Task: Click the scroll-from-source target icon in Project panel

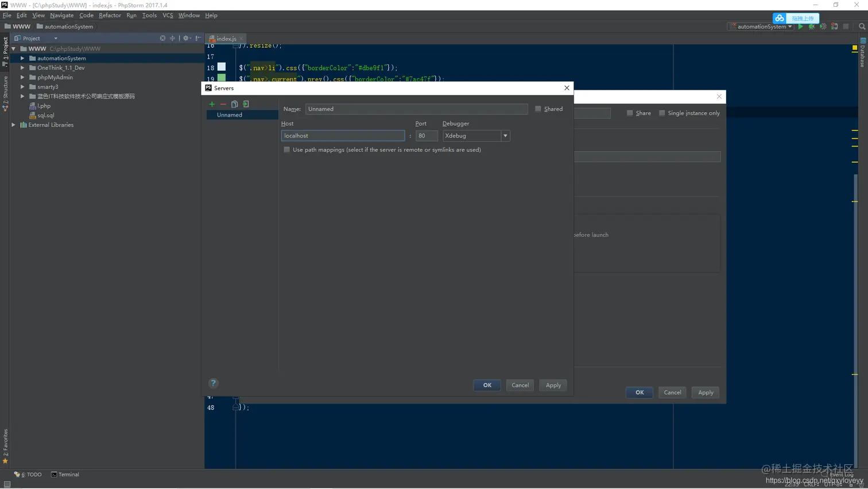Action: (x=162, y=38)
